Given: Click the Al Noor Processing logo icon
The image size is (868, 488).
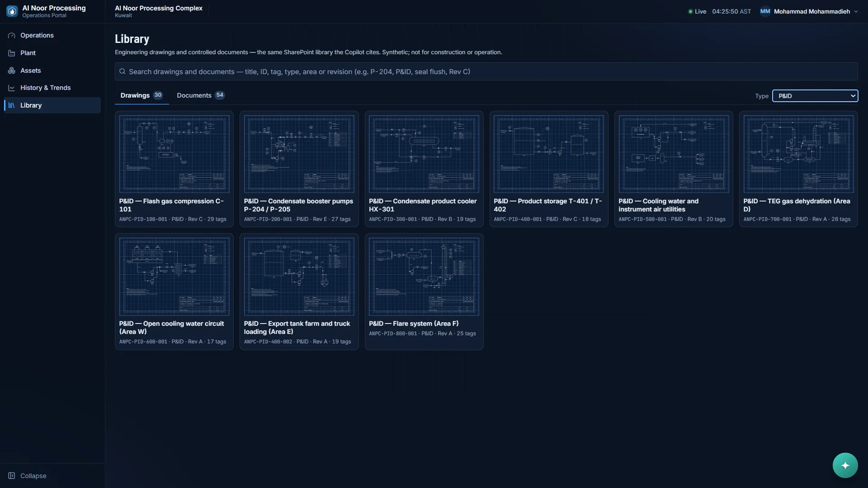Looking at the screenshot, I should (x=12, y=11).
